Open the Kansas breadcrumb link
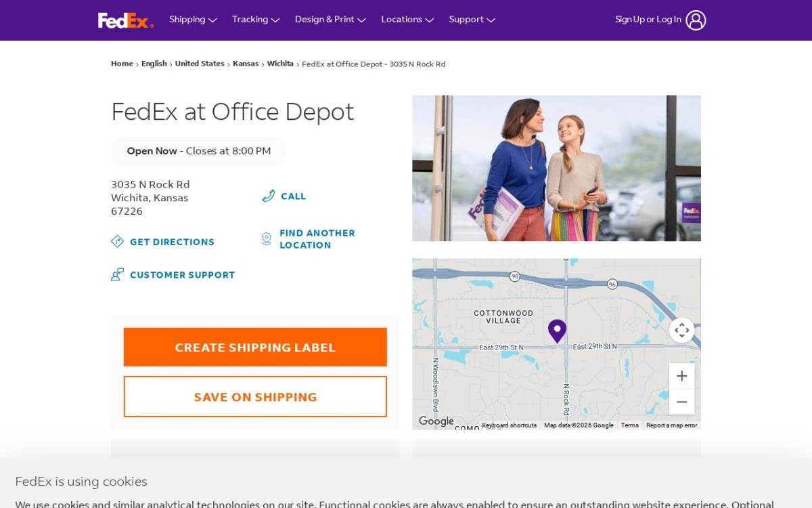Viewport: 812px width, 508px height. coord(246,64)
